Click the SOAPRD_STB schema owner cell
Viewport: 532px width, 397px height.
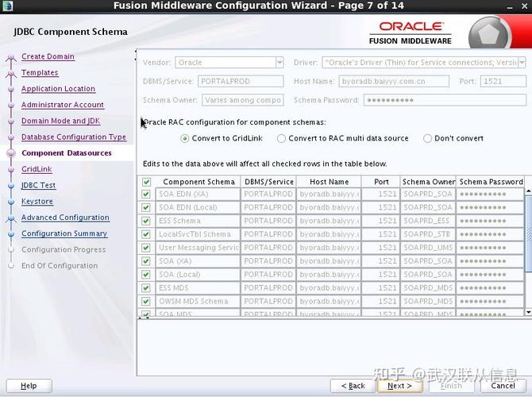click(428, 234)
